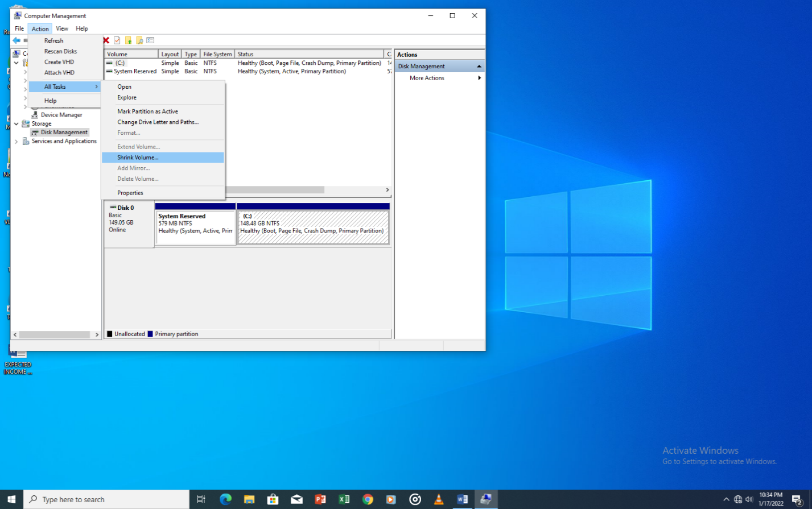Click the blue back arrow in toolbar
This screenshot has height=509, width=812.
(x=17, y=40)
